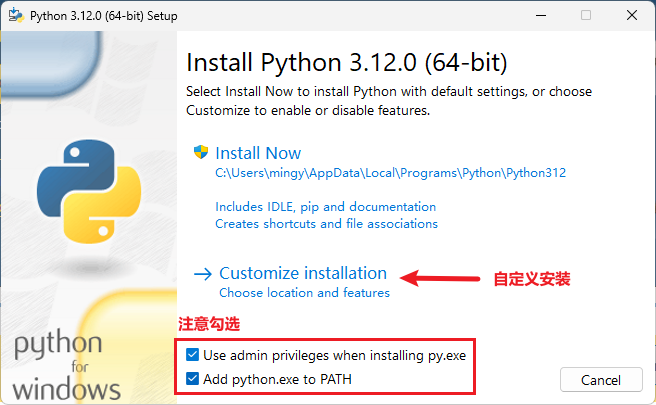Click the red 注意勾选 annotation label
Screen dimensions: 656x405
209,324
